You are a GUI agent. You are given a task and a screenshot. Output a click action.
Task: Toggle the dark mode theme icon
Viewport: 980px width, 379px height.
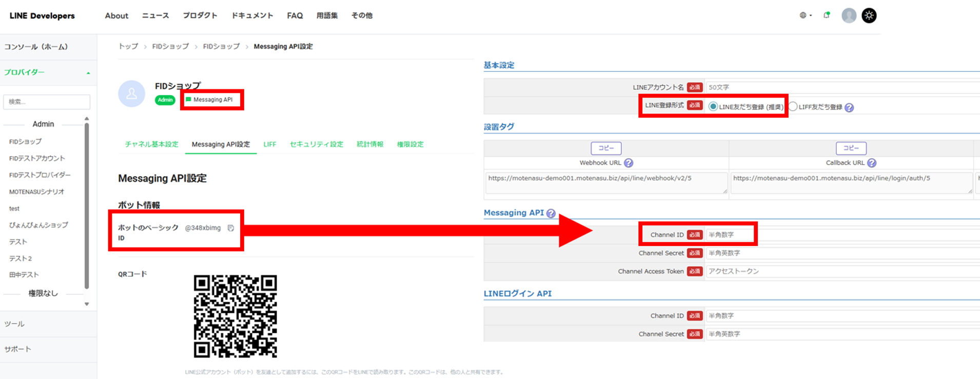pyautogui.click(x=869, y=15)
